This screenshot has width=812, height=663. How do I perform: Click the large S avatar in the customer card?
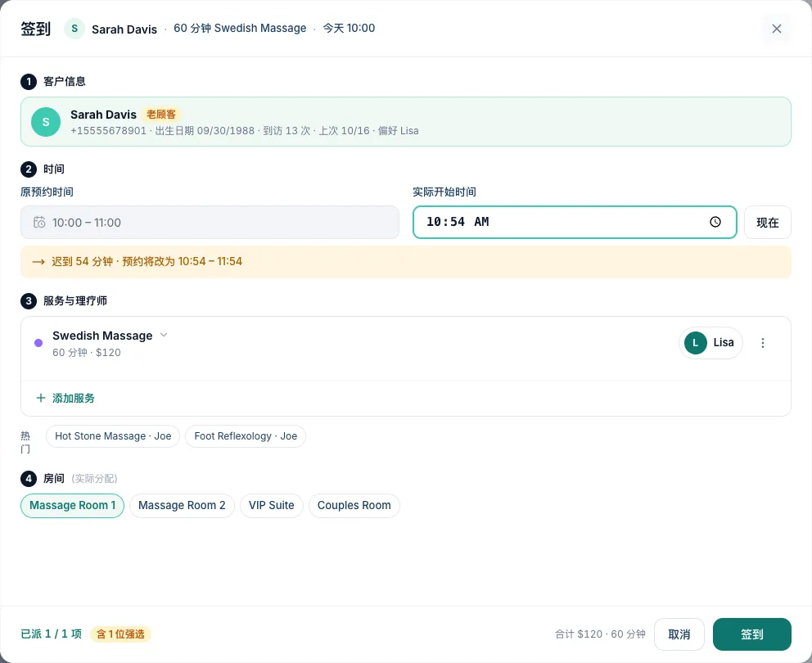(x=46, y=122)
